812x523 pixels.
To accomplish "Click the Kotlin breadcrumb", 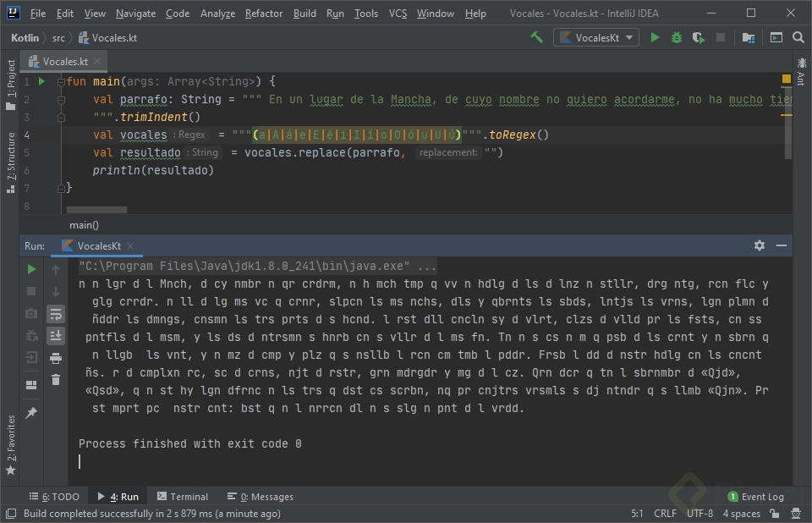I will (25, 38).
